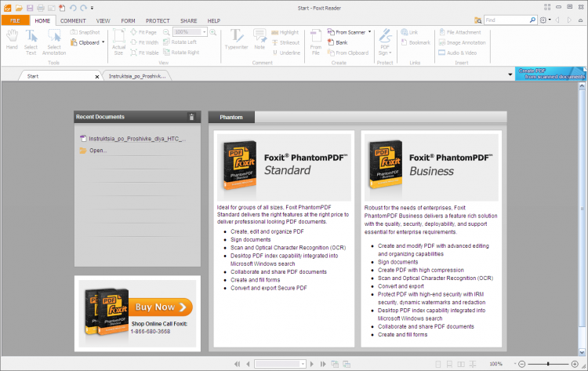
Task: Go to the previous page
Action: click(x=248, y=364)
